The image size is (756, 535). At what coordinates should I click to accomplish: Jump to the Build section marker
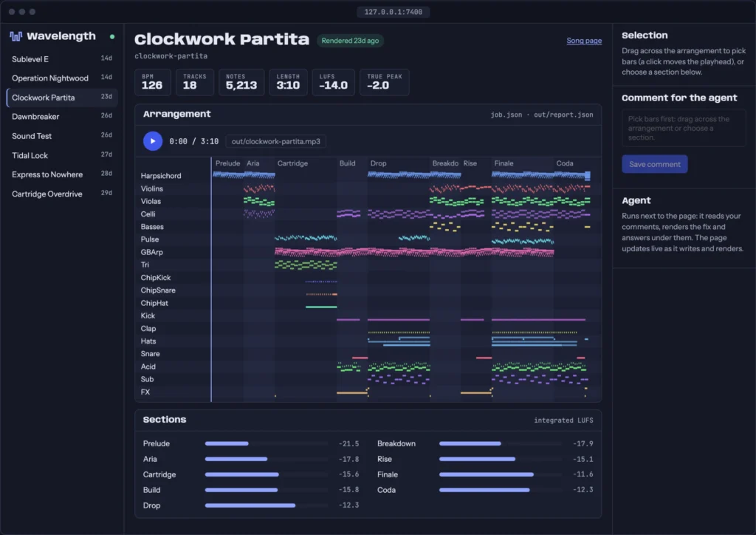(x=347, y=163)
